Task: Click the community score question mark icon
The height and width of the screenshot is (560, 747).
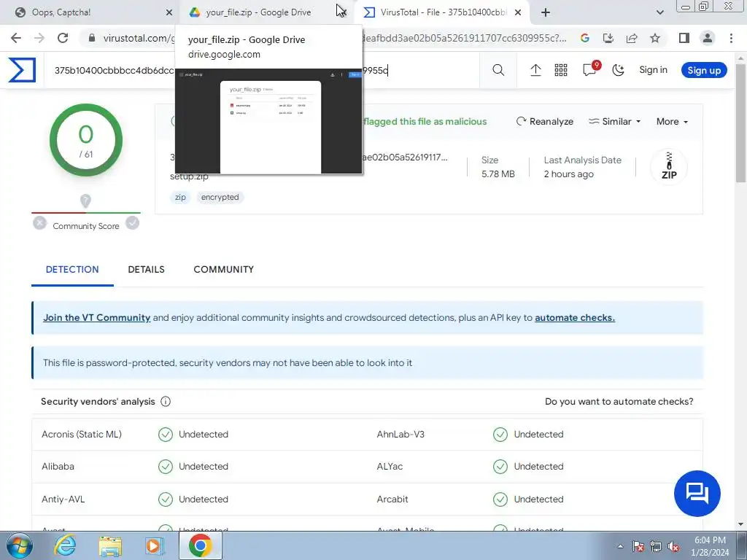Action: pos(85,201)
